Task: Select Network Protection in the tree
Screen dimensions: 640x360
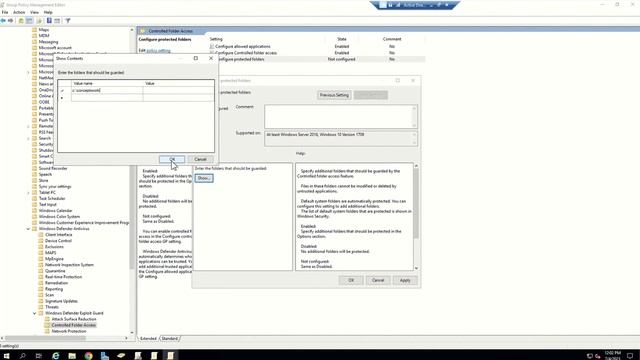Action: click(69, 331)
